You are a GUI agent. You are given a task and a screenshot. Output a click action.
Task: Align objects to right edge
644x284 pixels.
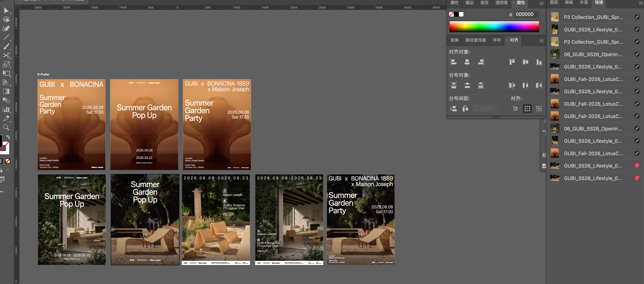(x=481, y=62)
